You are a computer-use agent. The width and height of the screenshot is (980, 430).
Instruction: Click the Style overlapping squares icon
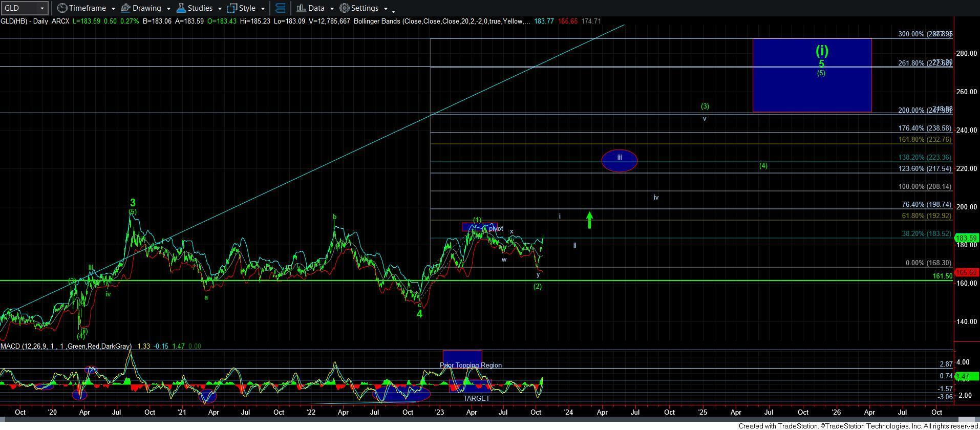[232, 8]
